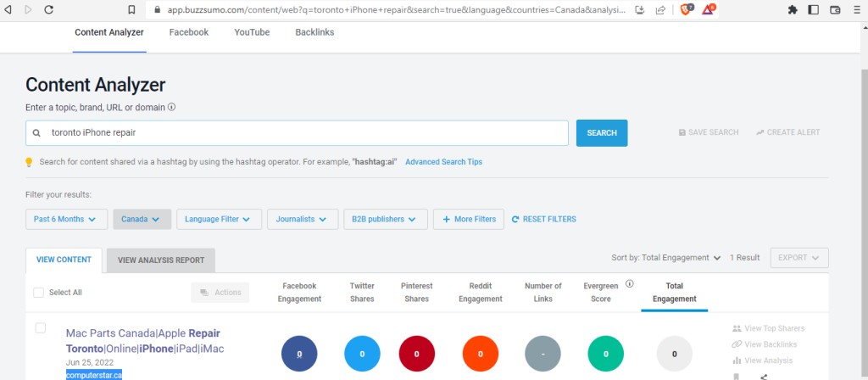This screenshot has height=380, width=868.
Task: Open the Sort by Total Engagement dropdown
Action: (x=666, y=258)
